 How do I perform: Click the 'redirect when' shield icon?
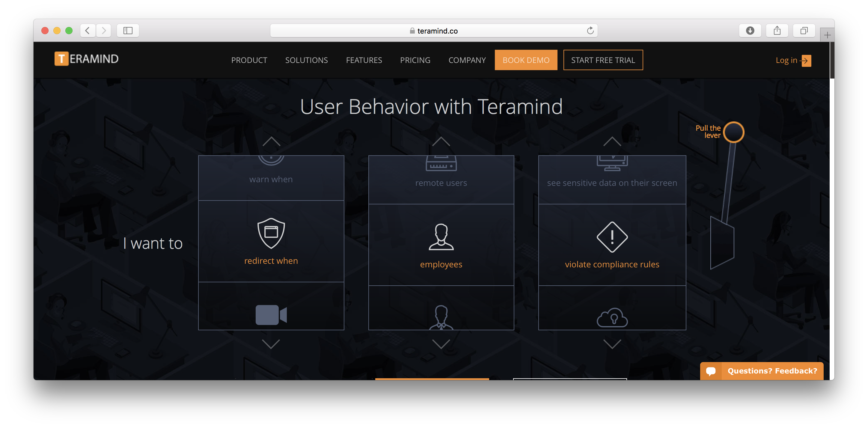click(x=271, y=233)
